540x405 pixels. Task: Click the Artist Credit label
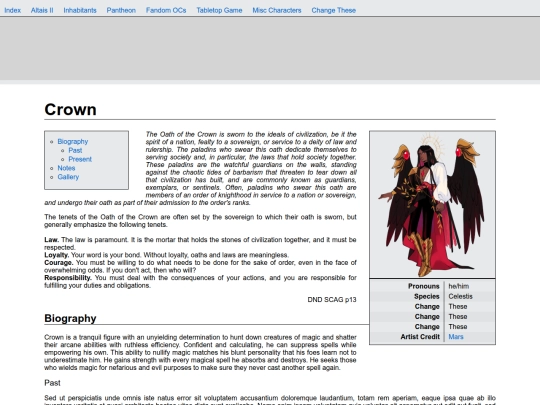pyautogui.click(x=420, y=337)
